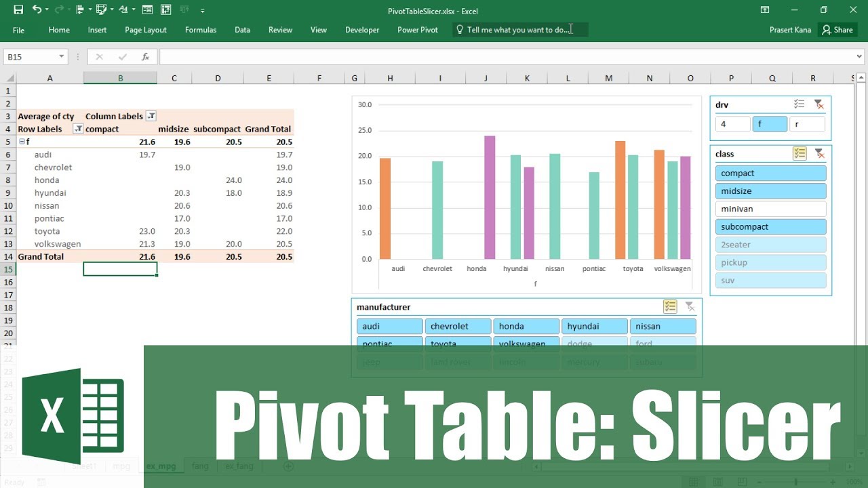Toggle 'compact' in the class slicer

point(771,174)
